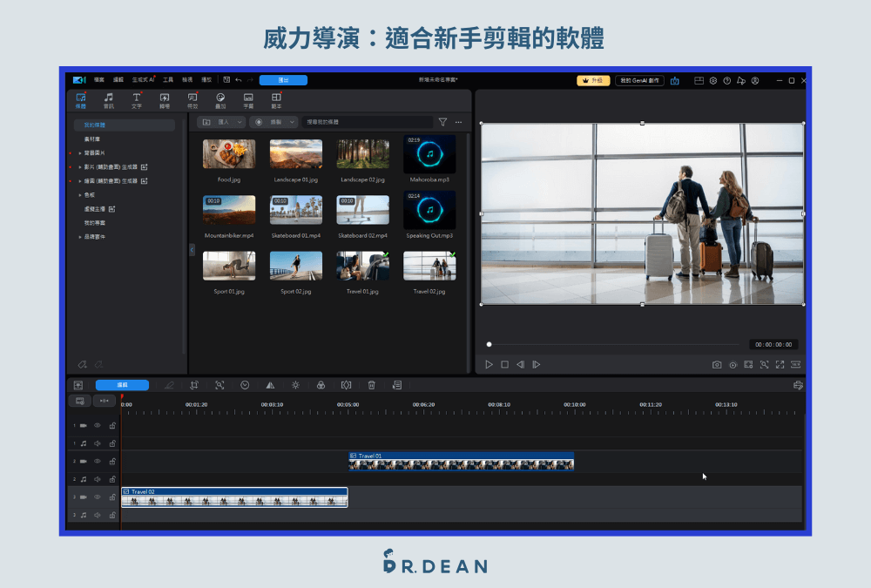This screenshot has height=588, width=871.
Task: Expand the 背景圖片 tree node
Action: pos(80,152)
